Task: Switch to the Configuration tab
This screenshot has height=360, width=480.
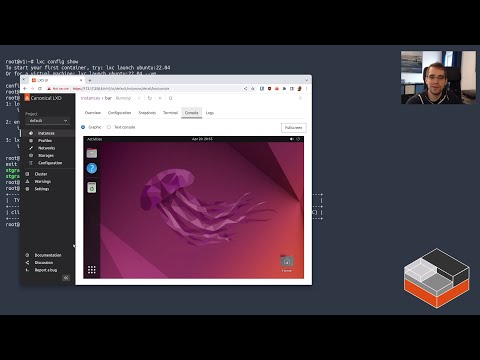Action: 119,113
